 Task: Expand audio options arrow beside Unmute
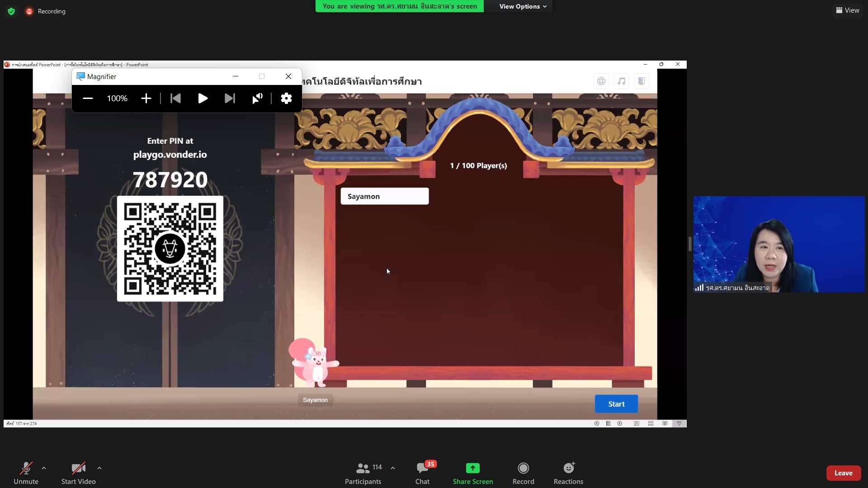[44, 468]
